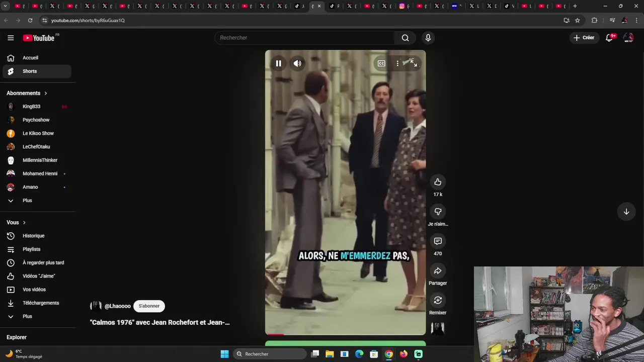Open the LeChefOtaku channel
644x362 pixels.
click(x=37, y=147)
